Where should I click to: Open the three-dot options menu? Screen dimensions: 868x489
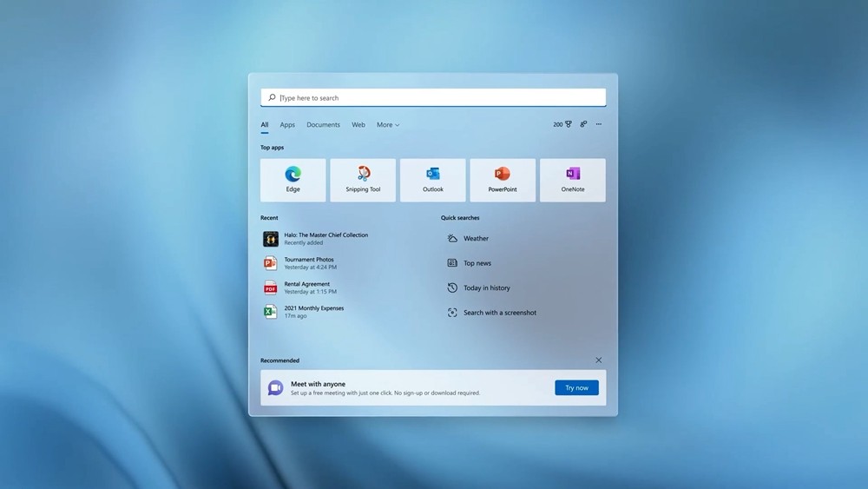(598, 124)
